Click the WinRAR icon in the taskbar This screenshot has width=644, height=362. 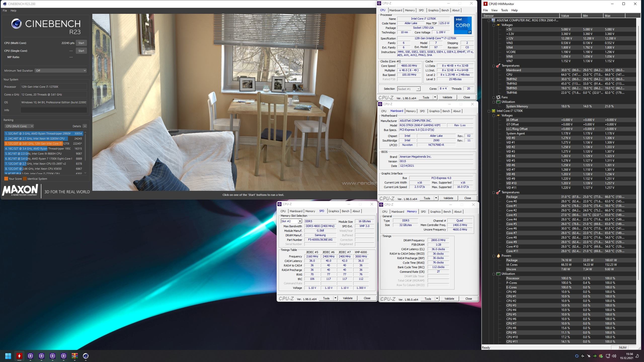pyautogui.click(x=74, y=356)
